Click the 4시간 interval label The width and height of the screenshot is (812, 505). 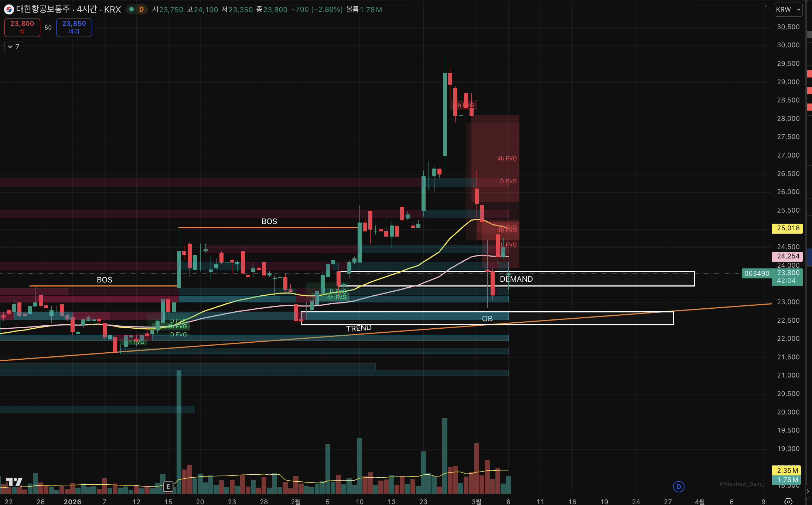[x=87, y=10]
